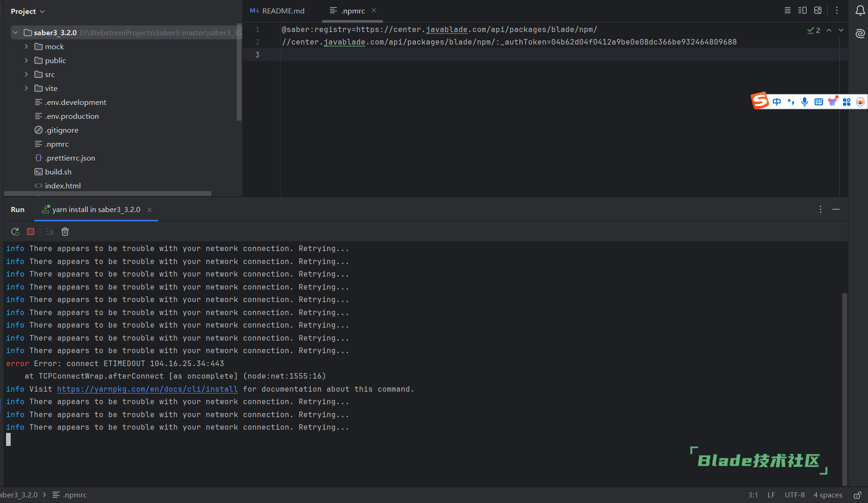Image resolution: width=868 pixels, height=503 pixels.
Task: Select the build.sh file
Action: coord(53,172)
